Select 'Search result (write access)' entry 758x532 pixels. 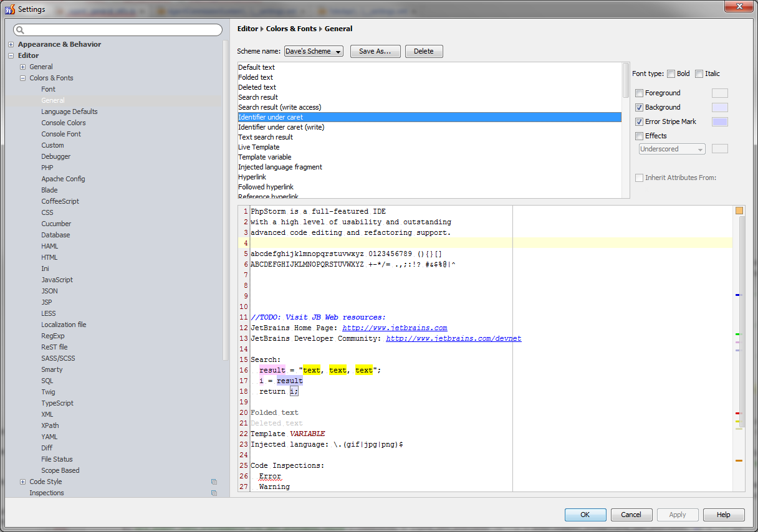tap(429, 107)
